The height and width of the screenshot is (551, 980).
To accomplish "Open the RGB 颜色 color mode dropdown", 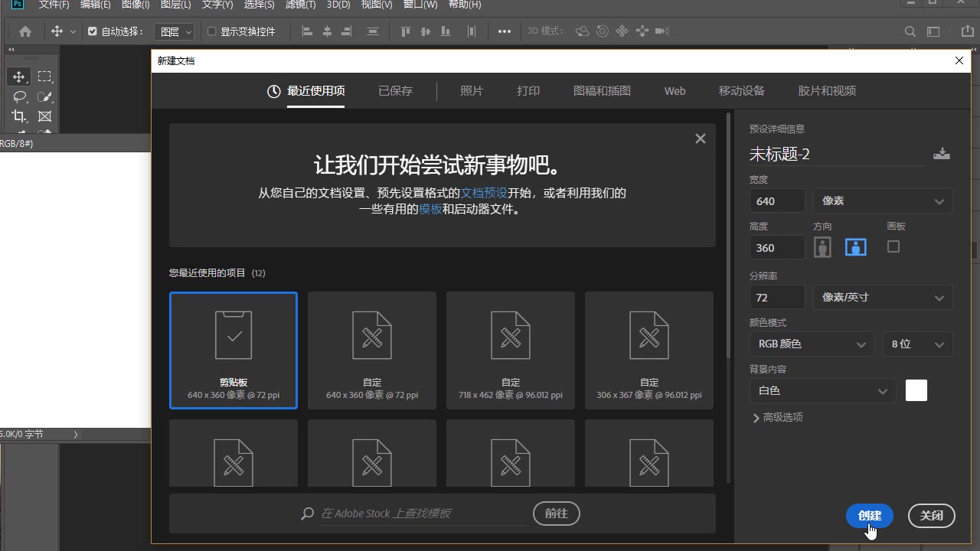I will 812,344.
